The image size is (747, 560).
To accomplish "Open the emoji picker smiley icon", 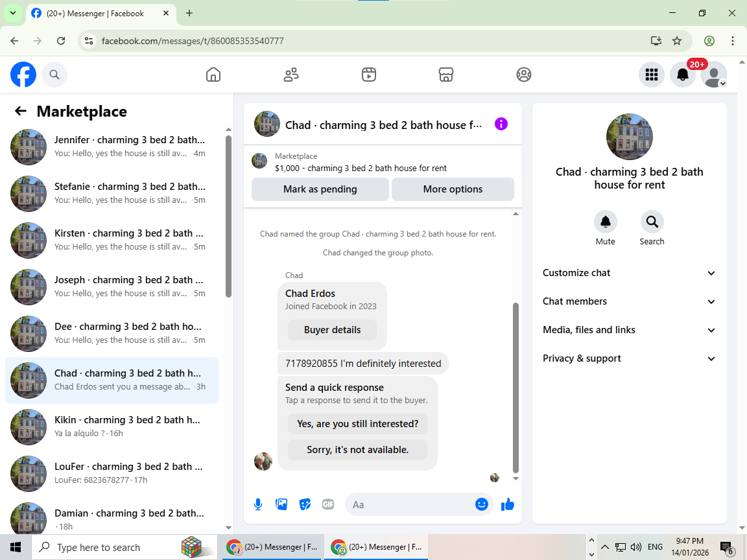I will 482,504.
